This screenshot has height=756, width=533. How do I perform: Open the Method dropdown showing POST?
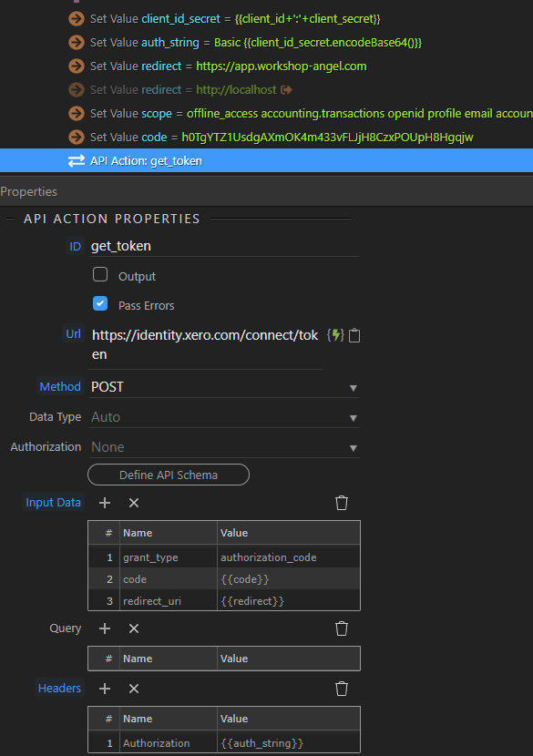tap(224, 387)
